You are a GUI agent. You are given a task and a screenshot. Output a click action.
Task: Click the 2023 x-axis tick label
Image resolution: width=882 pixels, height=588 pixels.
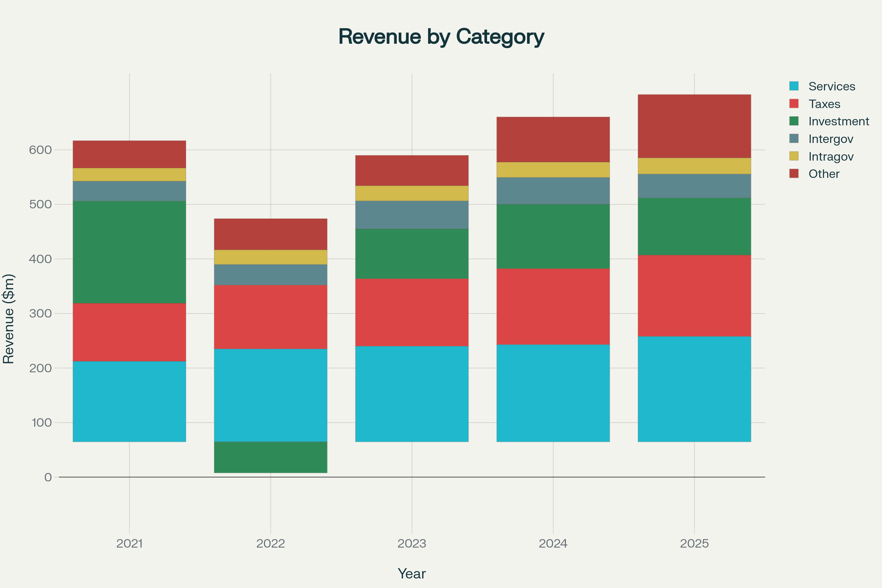[x=412, y=544]
